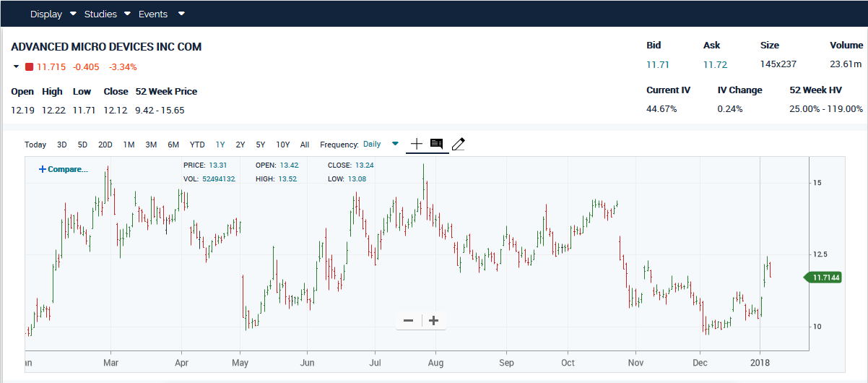Screen dimensions: 868x383
Task: Expand the Events dropdown arrow
Action: point(181,14)
